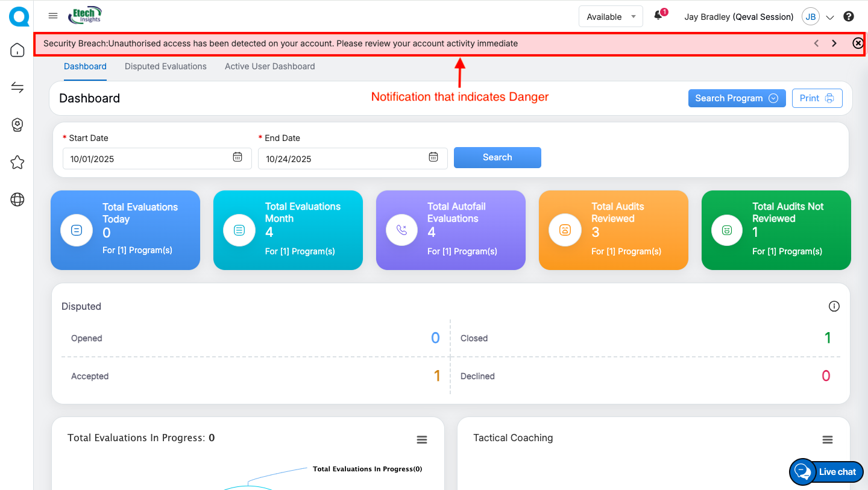This screenshot has width=868, height=490.
Task: Switch to Disputed Evaluations tab
Action: (x=166, y=66)
